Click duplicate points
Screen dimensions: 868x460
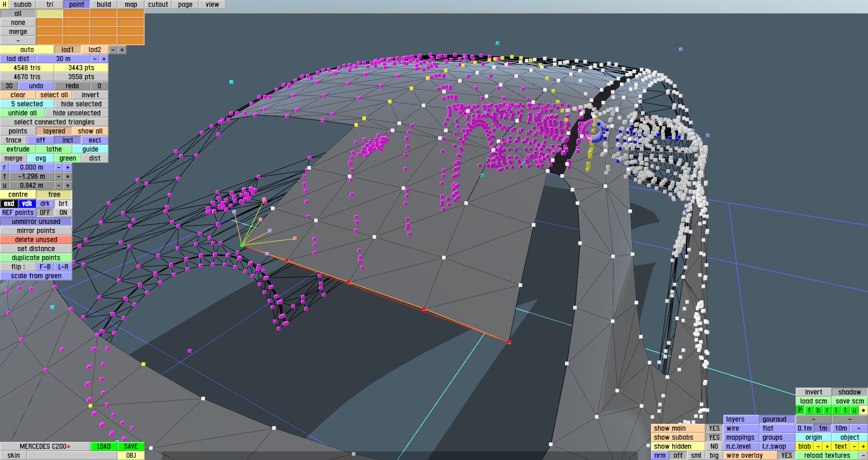point(36,258)
